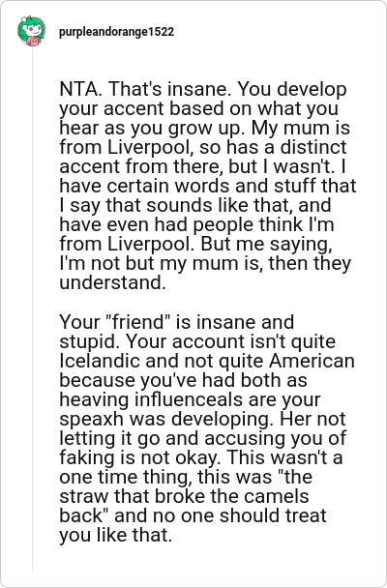
Task: Click the word "Icelandic"
Action: click(x=100, y=361)
